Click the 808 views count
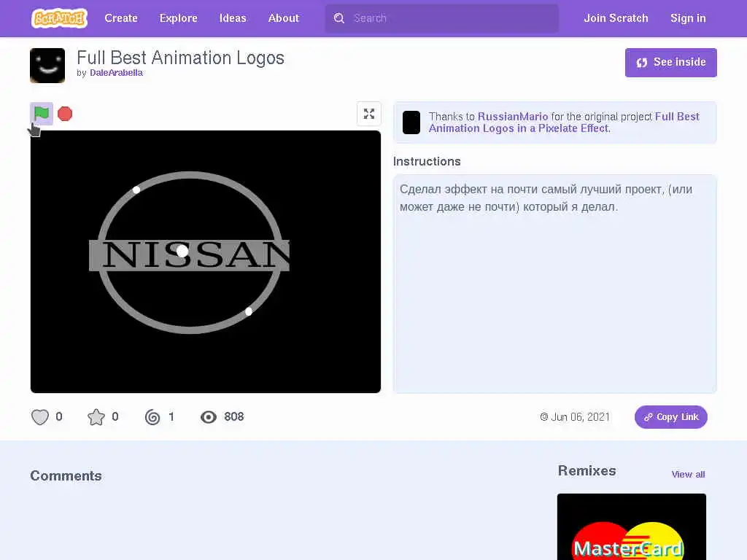747x560 pixels. [x=234, y=417]
